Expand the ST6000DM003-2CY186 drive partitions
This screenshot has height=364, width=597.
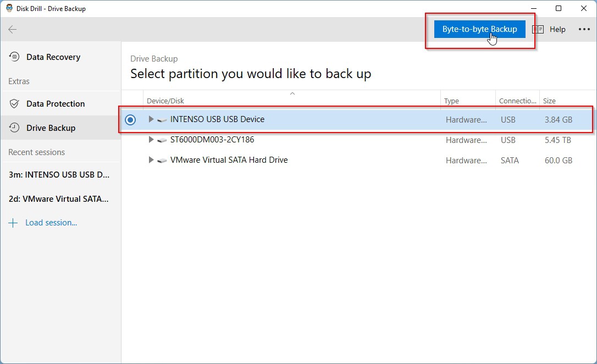(x=151, y=140)
